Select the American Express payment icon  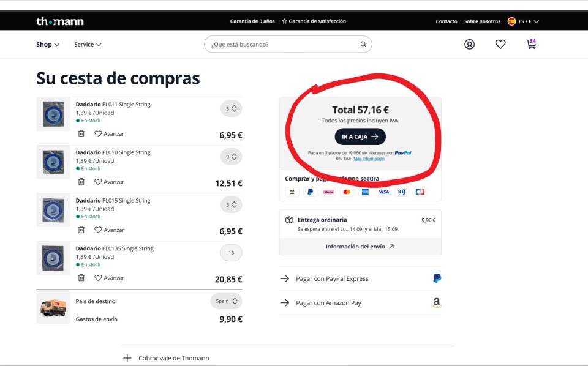(x=365, y=192)
